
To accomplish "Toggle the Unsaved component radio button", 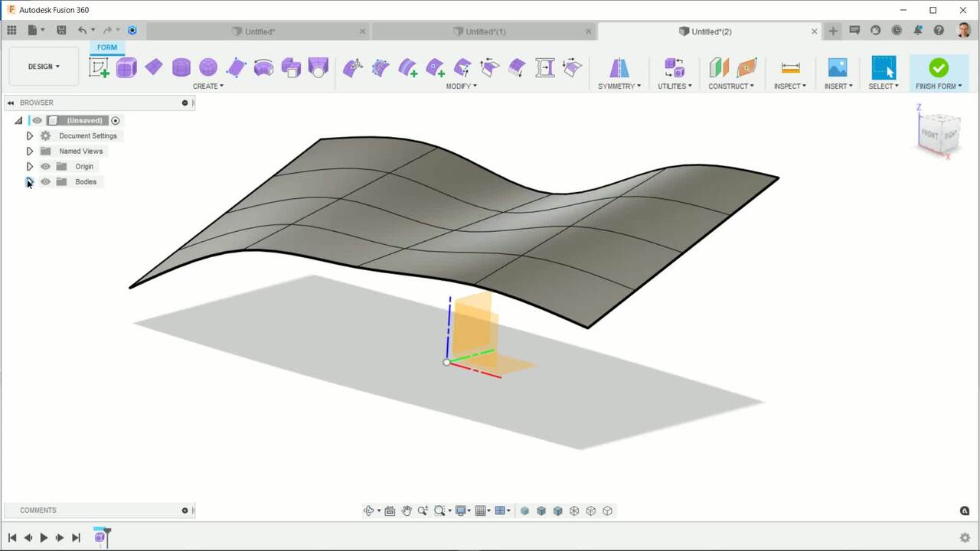I will tap(116, 120).
